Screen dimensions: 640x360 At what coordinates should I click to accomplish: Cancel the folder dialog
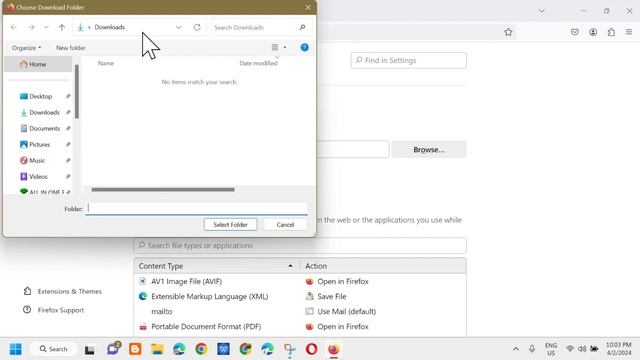[x=285, y=224]
